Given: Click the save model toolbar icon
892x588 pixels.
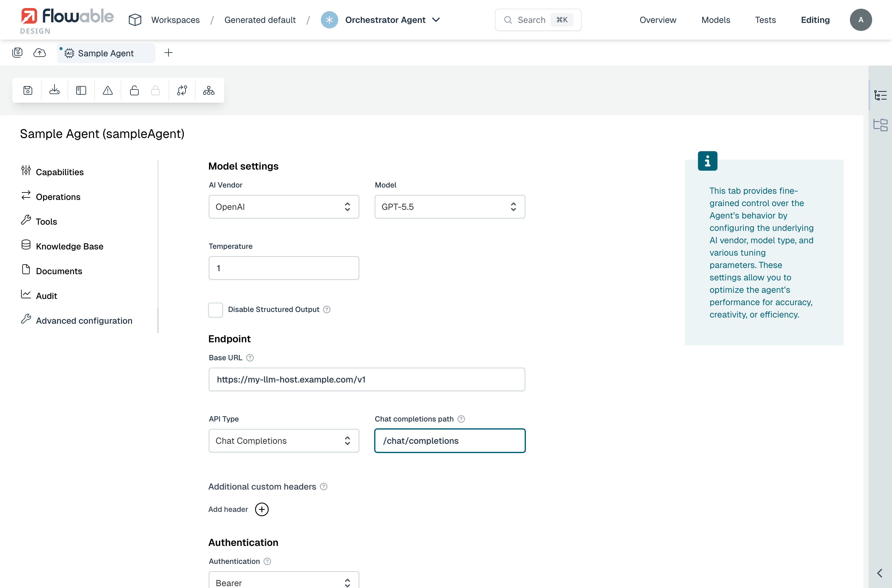Looking at the screenshot, I should pyautogui.click(x=28, y=90).
